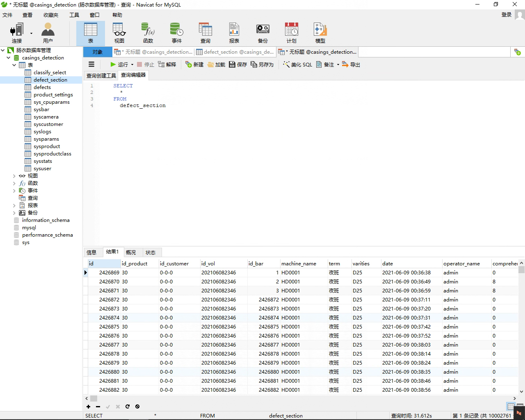Switch to defect_section @casings_de... tab
The width and height of the screenshot is (525, 420).
coord(235,52)
